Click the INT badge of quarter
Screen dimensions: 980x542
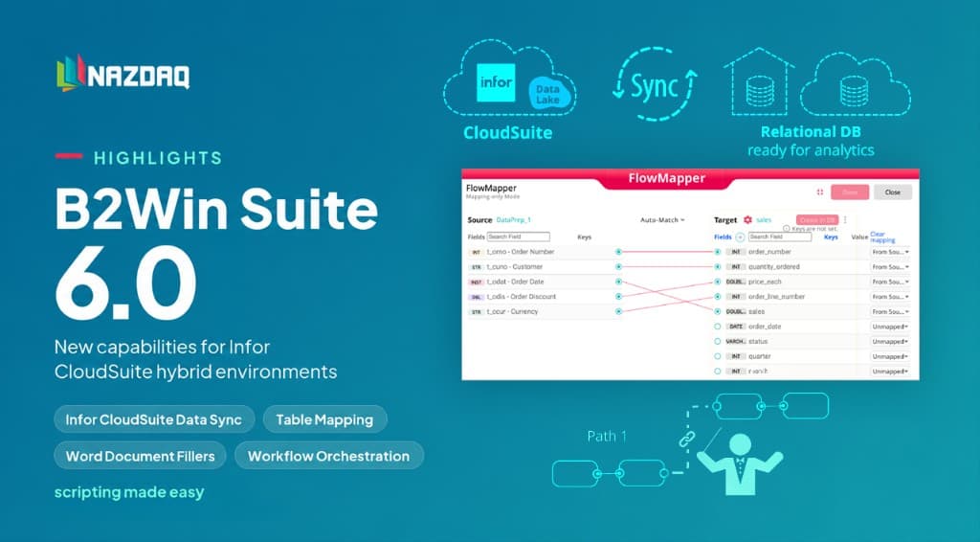(x=736, y=356)
